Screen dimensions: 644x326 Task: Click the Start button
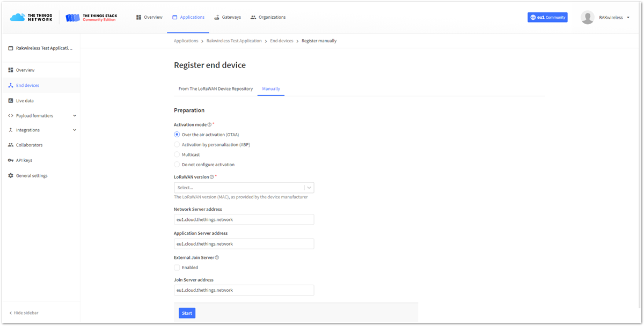pos(187,313)
